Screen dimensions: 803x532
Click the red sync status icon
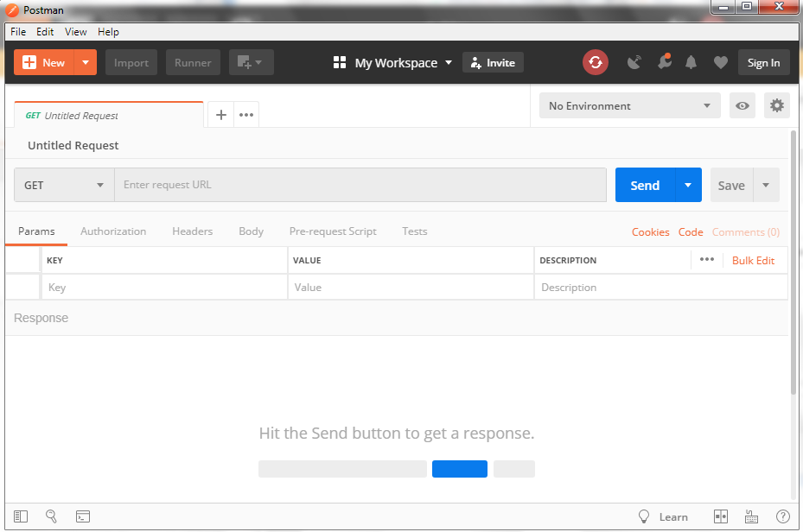[x=595, y=62]
